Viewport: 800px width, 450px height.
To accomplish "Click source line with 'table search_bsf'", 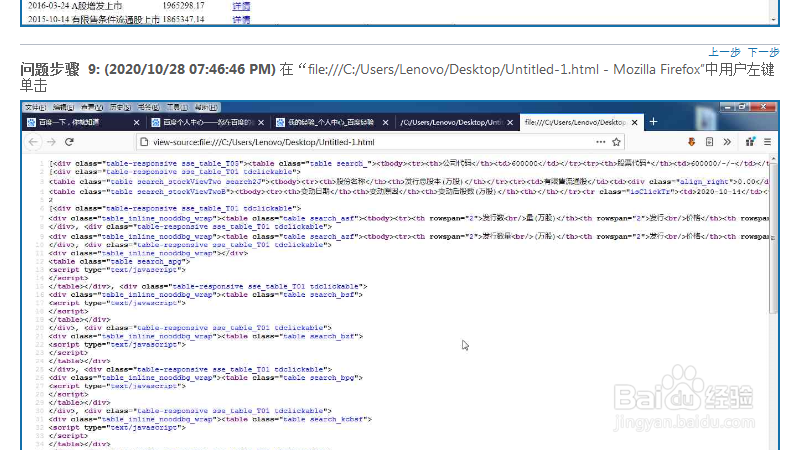I will click(206, 294).
